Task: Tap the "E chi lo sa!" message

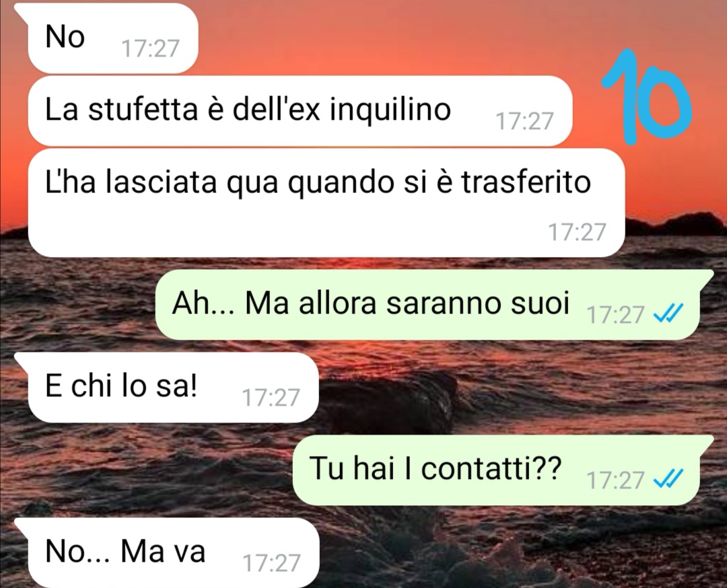Action: coord(173,388)
